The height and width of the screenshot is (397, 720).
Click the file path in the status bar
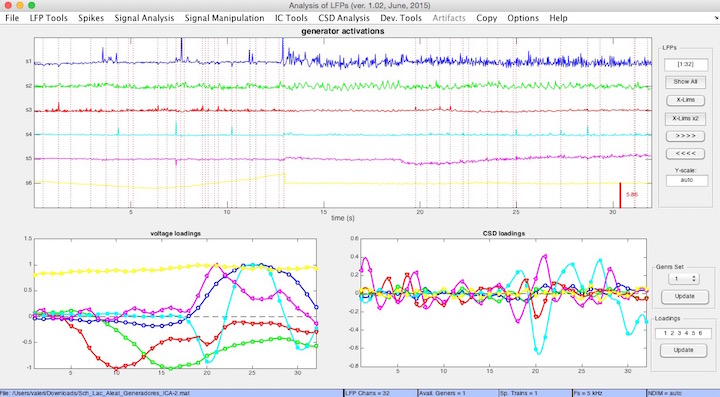95,393
